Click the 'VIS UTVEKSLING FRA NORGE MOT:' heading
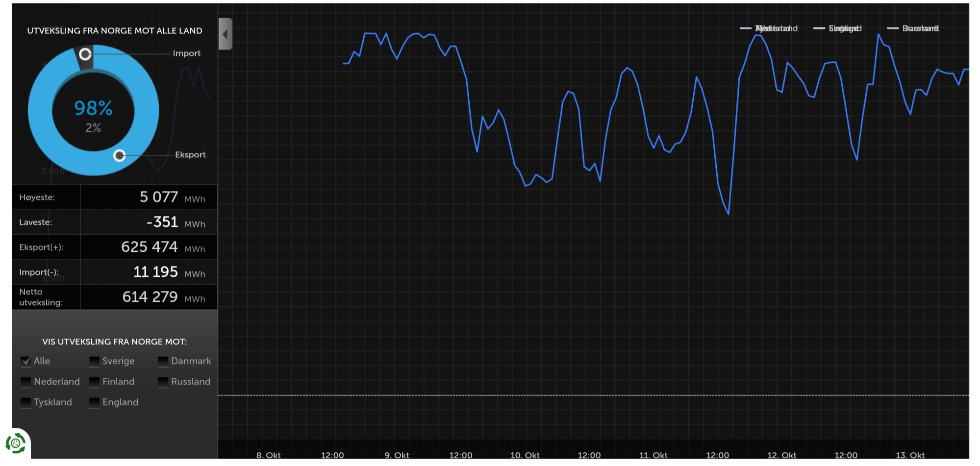The height and width of the screenshot is (466, 980). click(115, 342)
